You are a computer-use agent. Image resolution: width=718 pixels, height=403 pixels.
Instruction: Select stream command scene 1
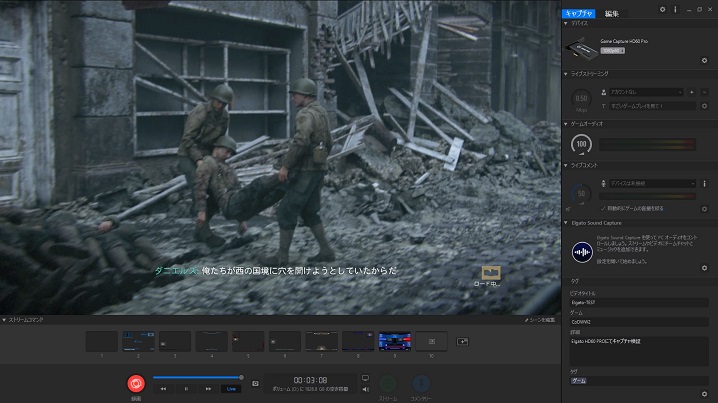(102, 342)
